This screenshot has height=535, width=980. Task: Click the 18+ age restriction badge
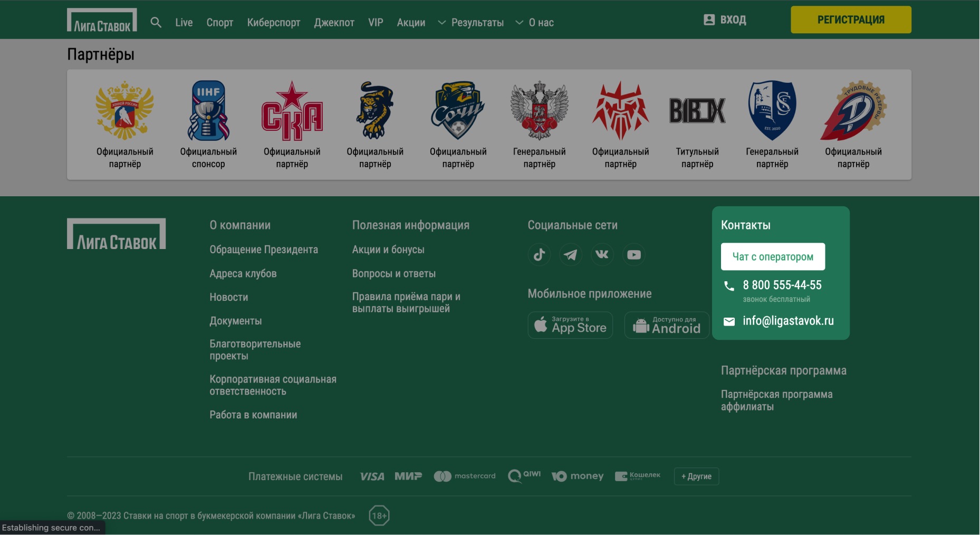coord(379,515)
